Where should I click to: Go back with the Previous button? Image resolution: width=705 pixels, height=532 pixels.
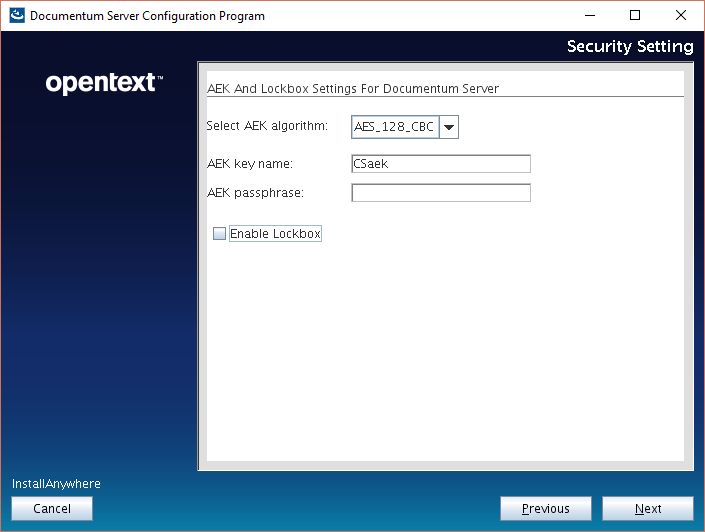[x=546, y=509]
